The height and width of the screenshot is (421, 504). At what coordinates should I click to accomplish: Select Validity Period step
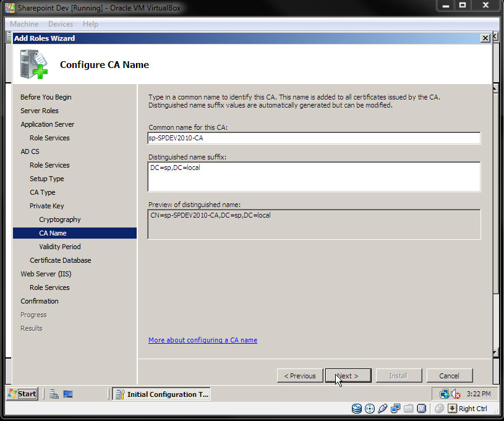coord(60,247)
